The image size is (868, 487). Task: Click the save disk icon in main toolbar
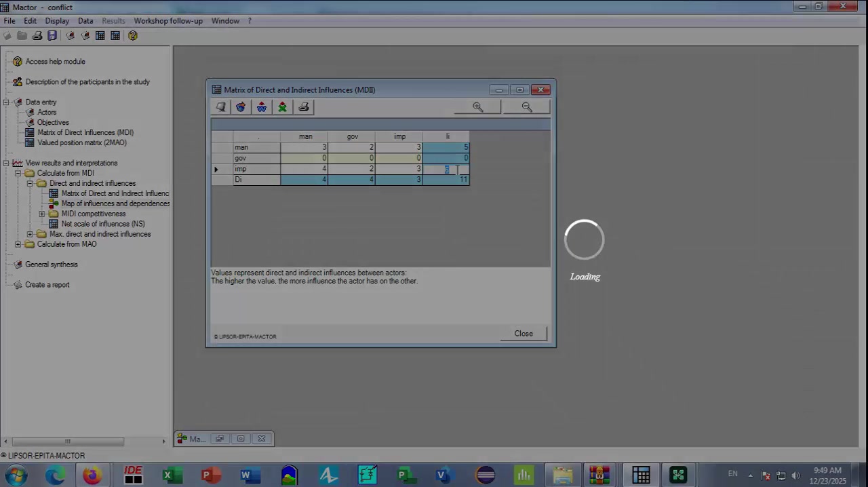point(52,36)
